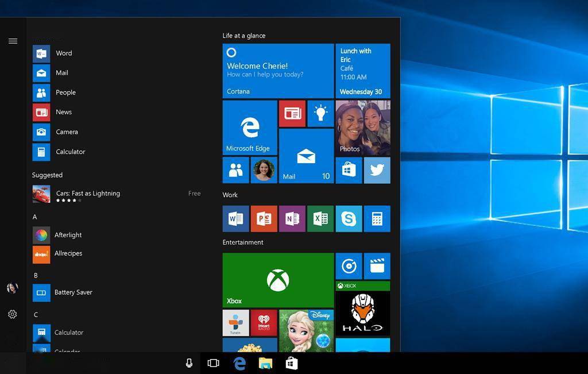Open the Photos live tile

[362, 126]
